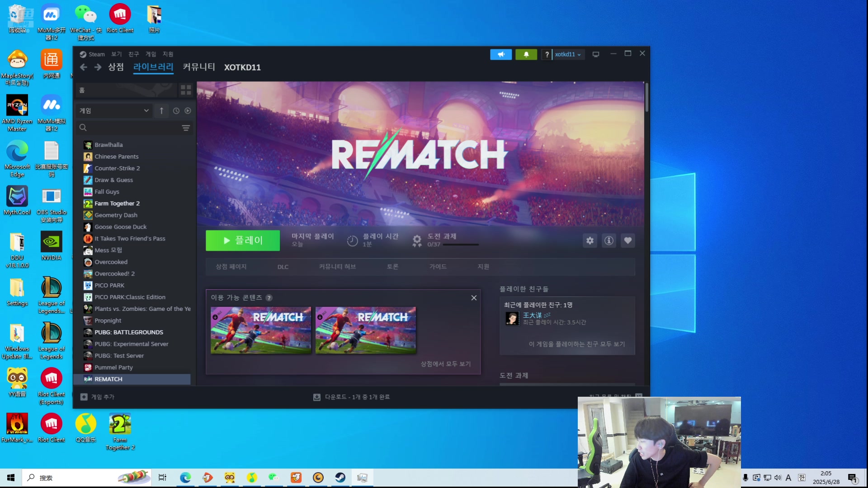
Task: Open the 커뮤니티 허브 link
Action: pos(337,267)
